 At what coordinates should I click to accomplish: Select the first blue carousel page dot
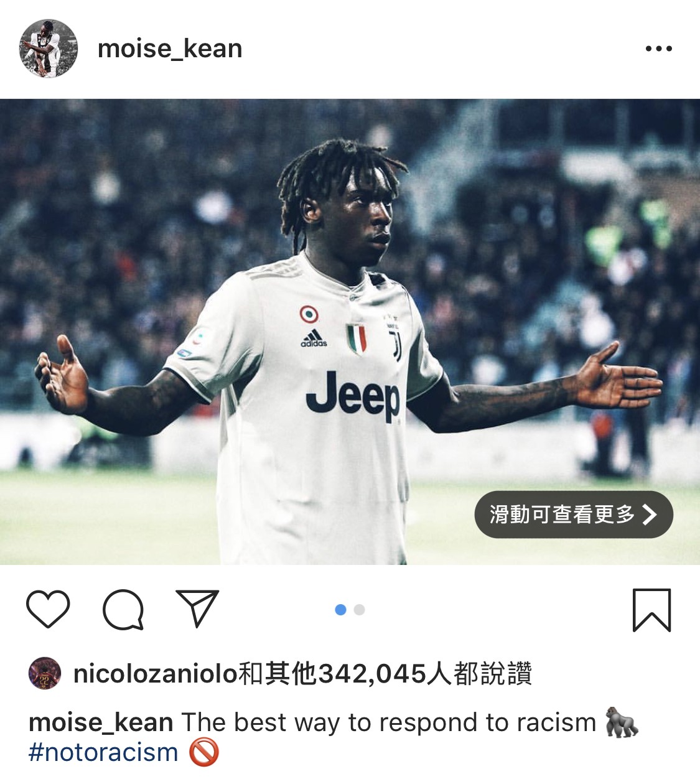click(x=340, y=610)
